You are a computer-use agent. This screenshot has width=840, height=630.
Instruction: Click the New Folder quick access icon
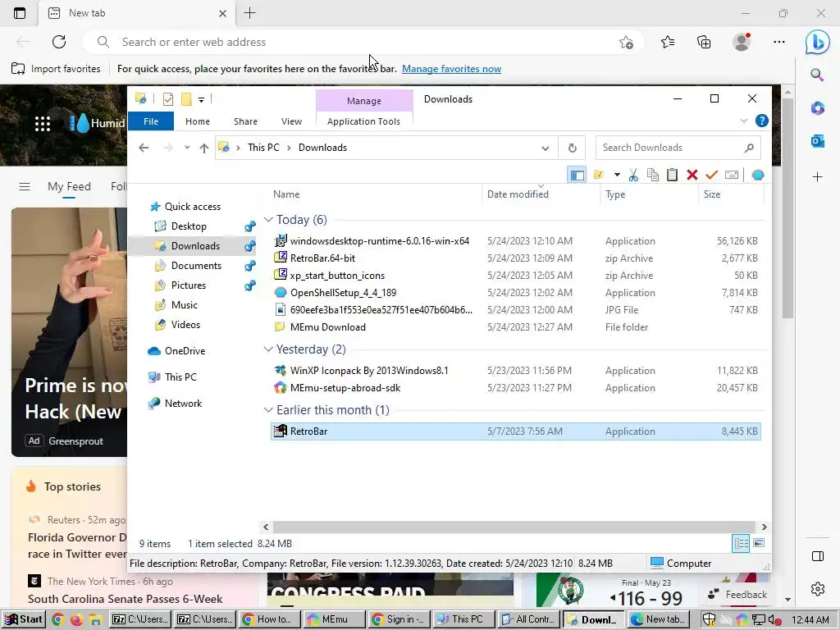pyautogui.click(x=186, y=99)
